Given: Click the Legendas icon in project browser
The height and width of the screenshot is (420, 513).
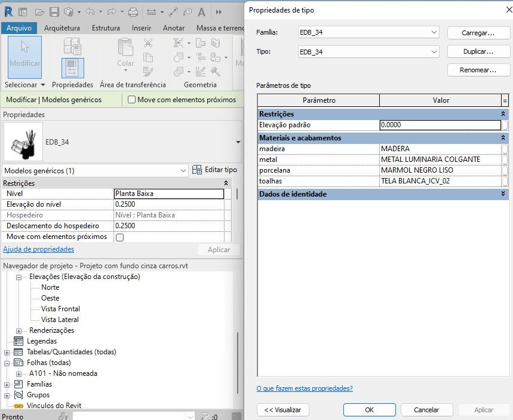Looking at the screenshot, I should (x=19, y=341).
